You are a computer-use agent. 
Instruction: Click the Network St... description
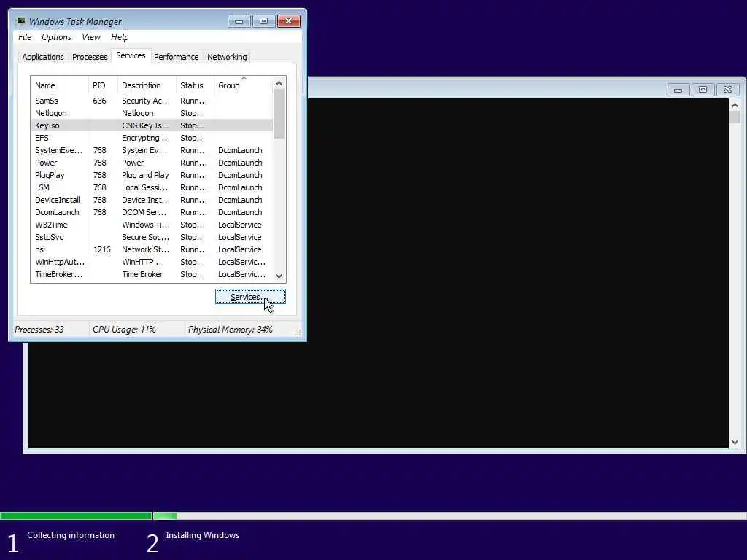146,249
